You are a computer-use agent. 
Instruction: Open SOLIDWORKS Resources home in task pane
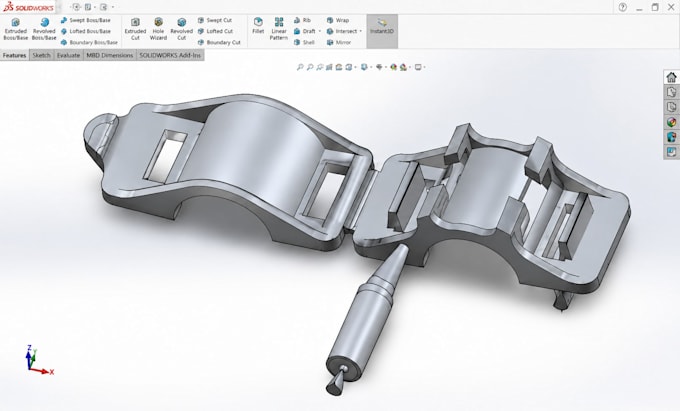(671, 78)
